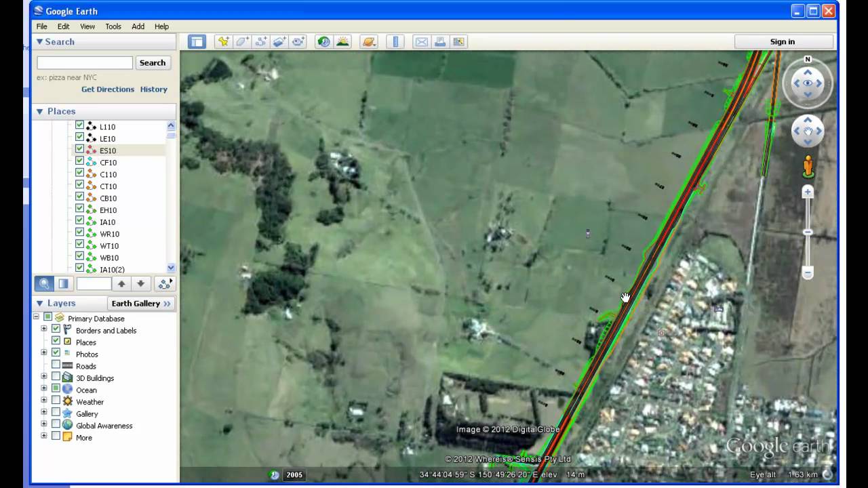Expand the More layer node
868x488 pixels.
(44, 436)
